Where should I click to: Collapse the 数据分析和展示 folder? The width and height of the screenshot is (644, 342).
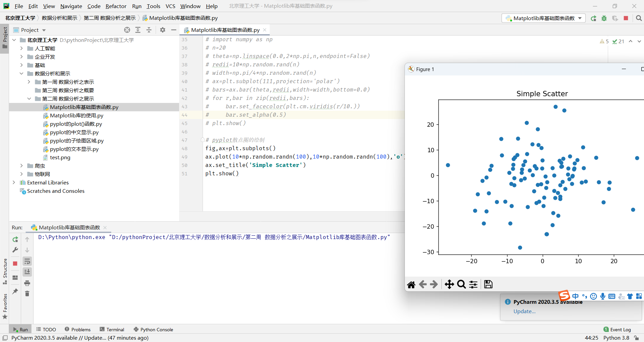pyautogui.click(x=21, y=73)
